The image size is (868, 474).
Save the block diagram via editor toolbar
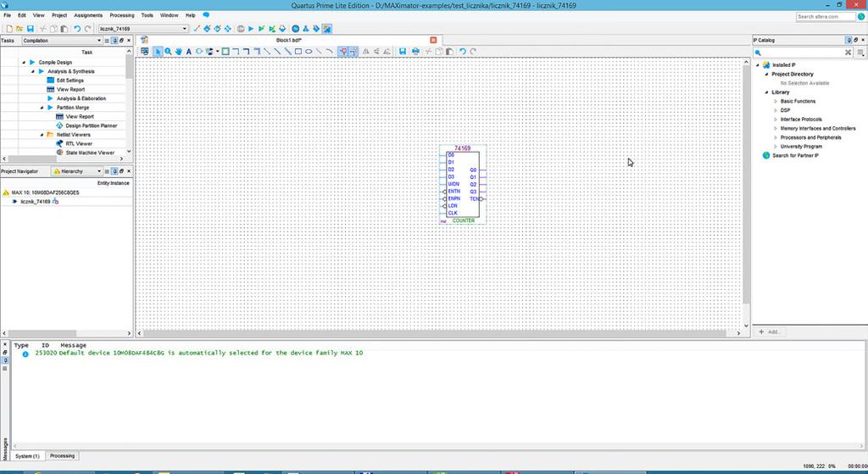click(x=403, y=52)
